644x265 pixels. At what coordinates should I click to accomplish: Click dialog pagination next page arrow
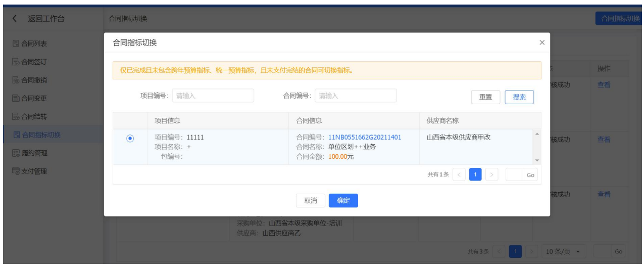click(x=492, y=174)
